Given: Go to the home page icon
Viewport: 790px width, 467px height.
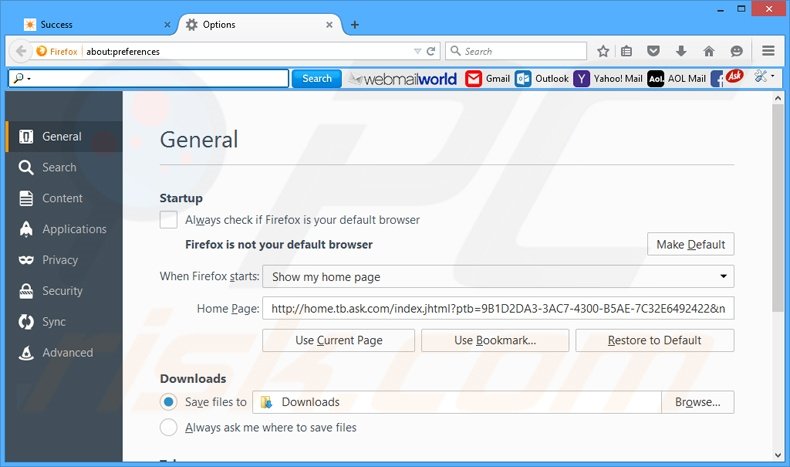Looking at the screenshot, I should coord(709,51).
